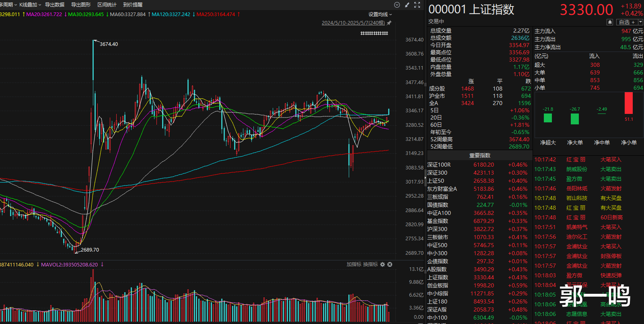Open 迪尔化工 in the alerts feed
Screen dimensions: 644x324
point(576,237)
